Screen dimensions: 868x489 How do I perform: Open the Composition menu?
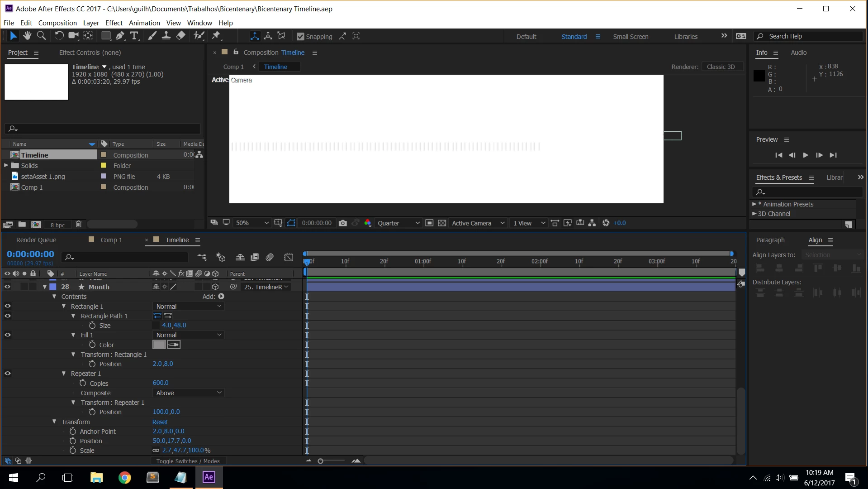pyautogui.click(x=57, y=23)
